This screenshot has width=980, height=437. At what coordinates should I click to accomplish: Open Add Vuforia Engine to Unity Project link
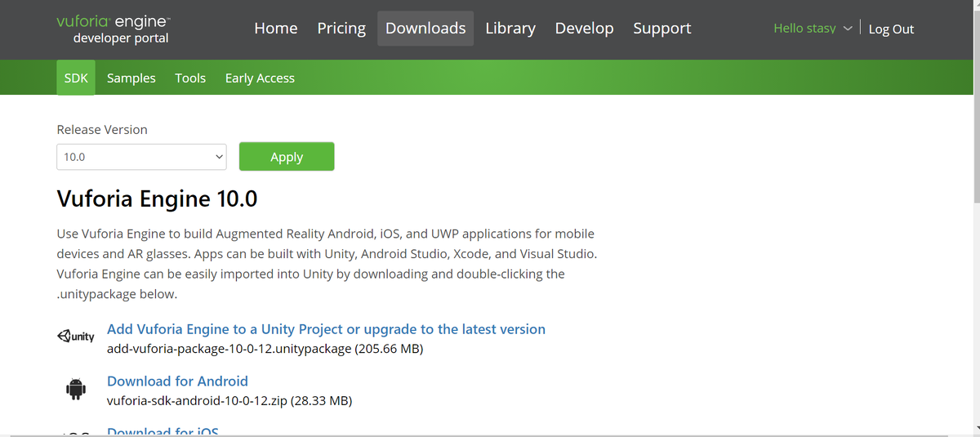(326, 329)
